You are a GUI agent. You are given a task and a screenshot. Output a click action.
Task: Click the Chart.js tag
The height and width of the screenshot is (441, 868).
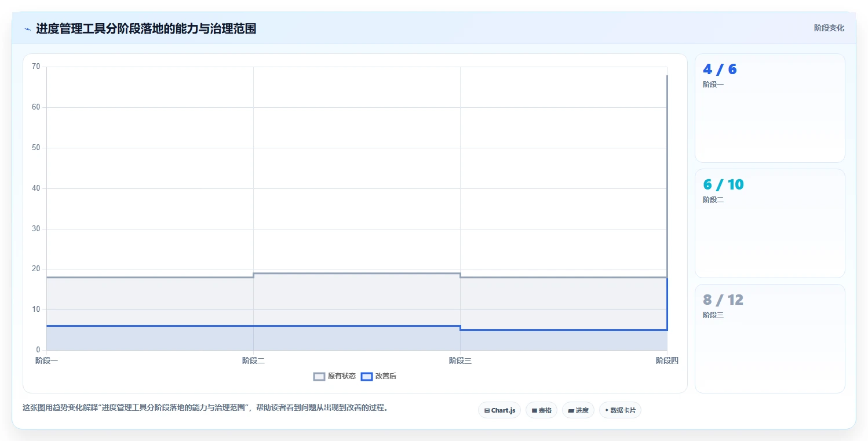pyautogui.click(x=499, y=410)
